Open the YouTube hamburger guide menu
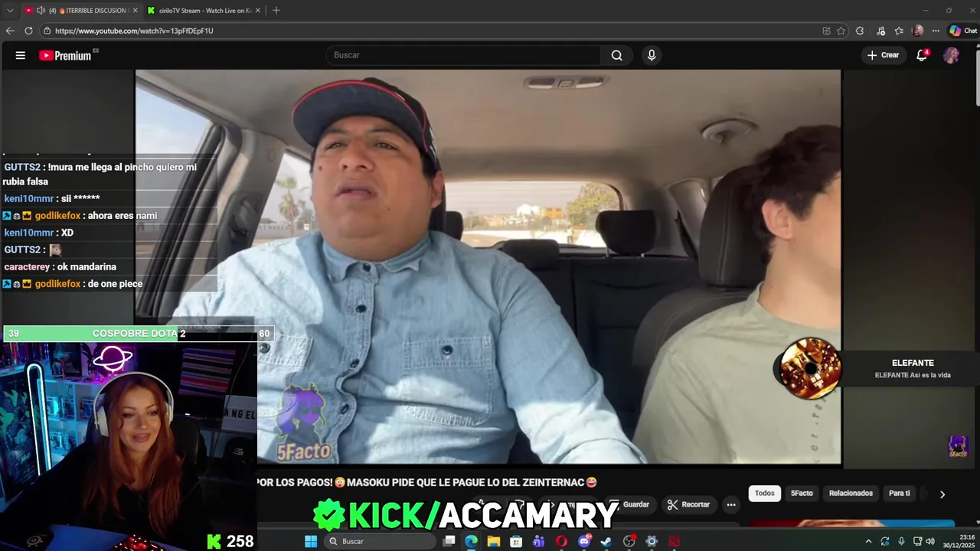Screen dimensions: 980x551 click(21, 55)
